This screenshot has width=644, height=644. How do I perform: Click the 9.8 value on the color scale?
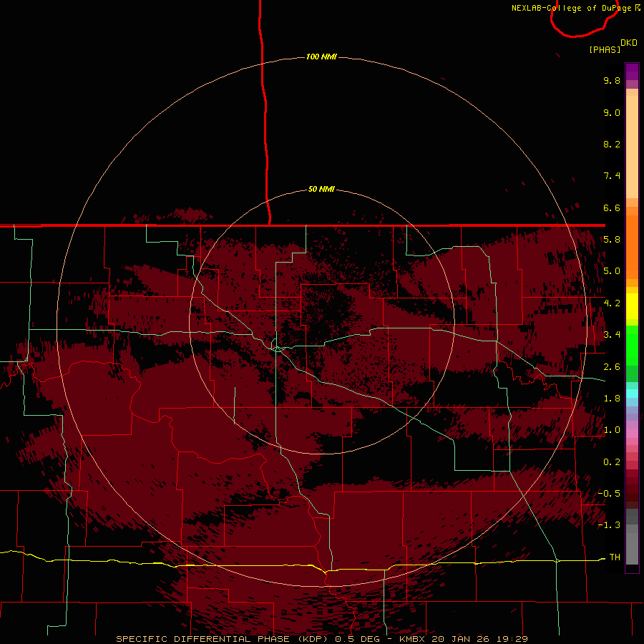[612, 80]
